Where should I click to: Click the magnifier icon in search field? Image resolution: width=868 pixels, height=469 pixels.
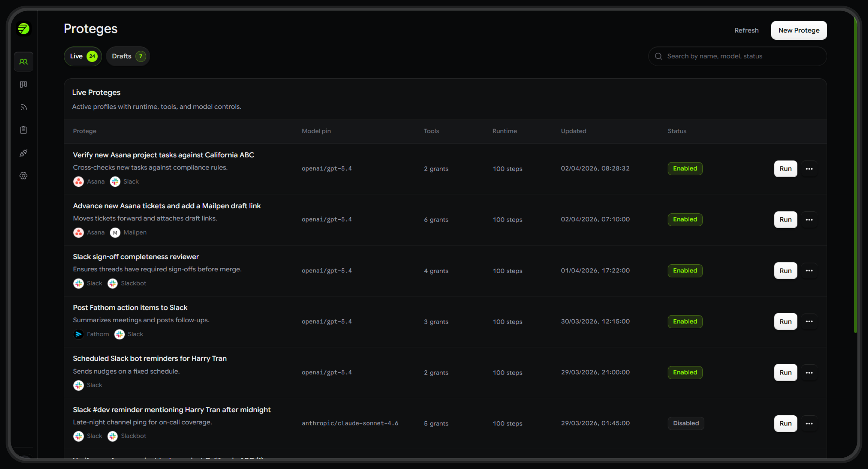[x=659, y=56]
